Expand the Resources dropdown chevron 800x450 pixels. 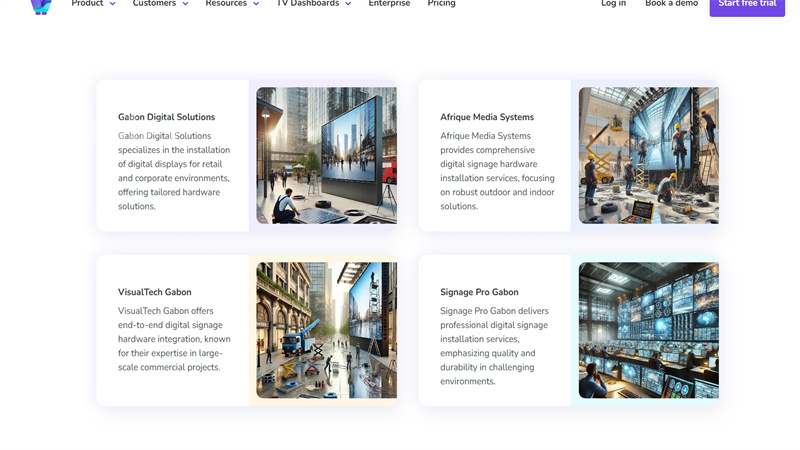(x=256, y=4)
